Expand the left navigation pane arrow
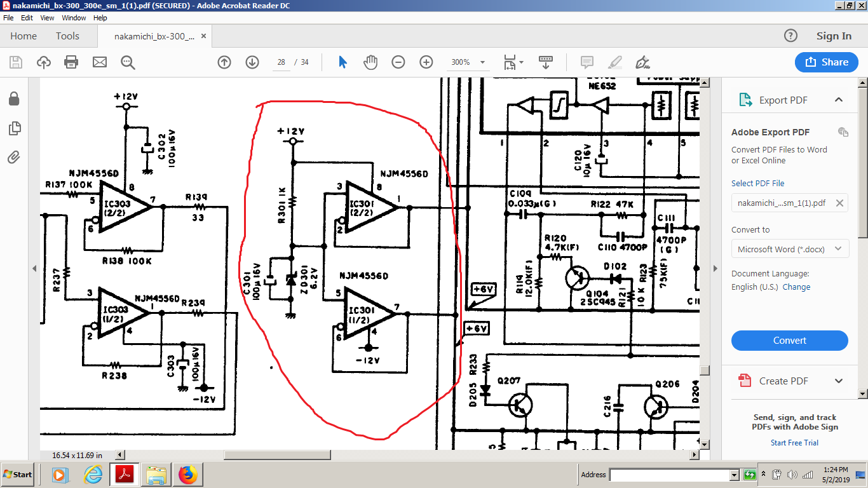The width and height of the screenshot is (868, 488). pyautogui.click(x=34, y=269)
